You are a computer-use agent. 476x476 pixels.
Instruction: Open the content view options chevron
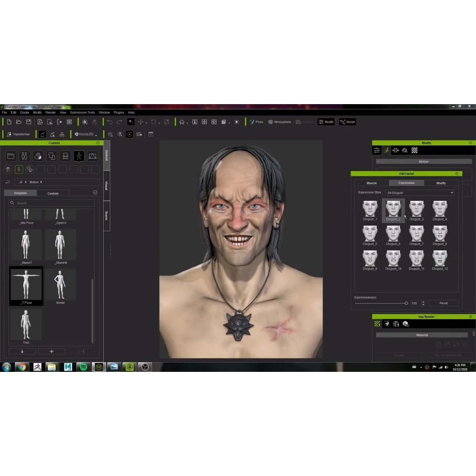(x=95, y=192)
